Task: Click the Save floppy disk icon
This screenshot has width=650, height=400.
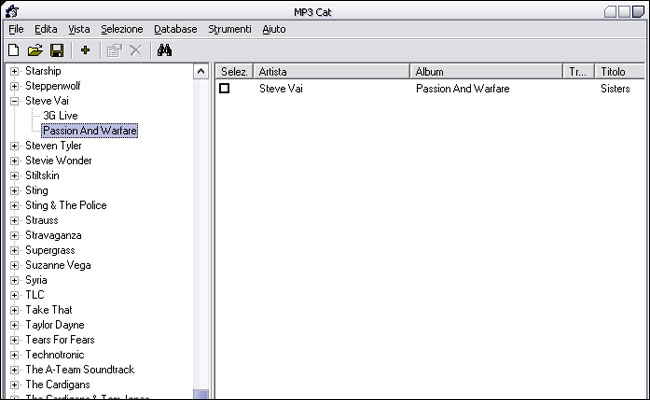Action: 56,50
